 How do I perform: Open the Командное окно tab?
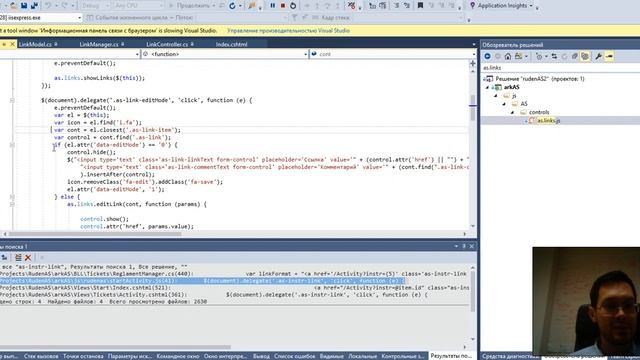tap(178, 356)
